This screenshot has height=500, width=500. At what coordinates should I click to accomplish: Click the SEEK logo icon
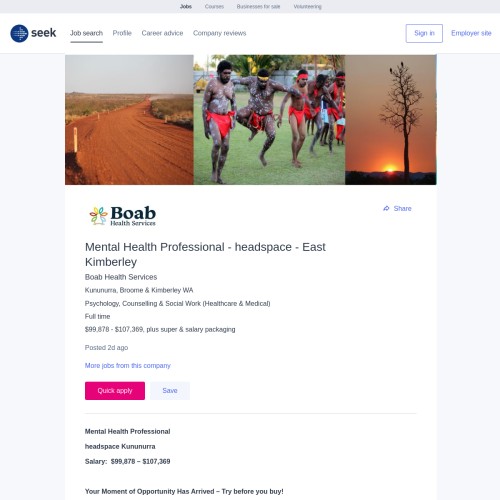tap(19, 33)
